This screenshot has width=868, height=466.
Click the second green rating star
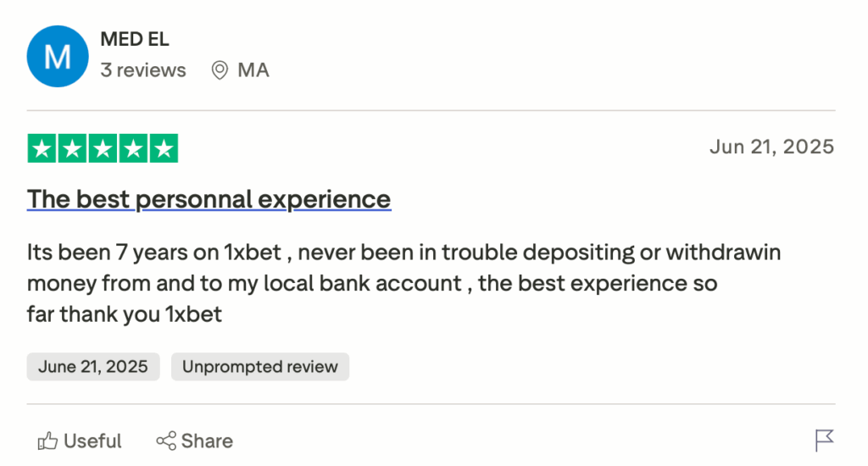tap(72, 148)
